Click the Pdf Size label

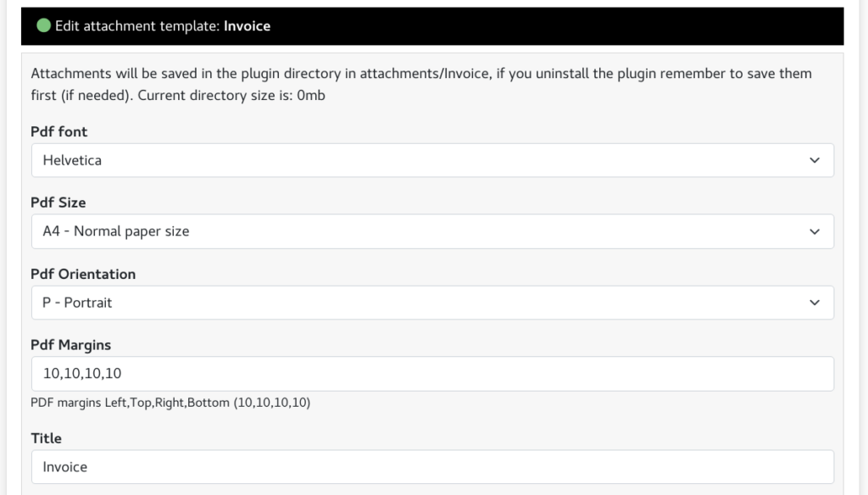58,203
